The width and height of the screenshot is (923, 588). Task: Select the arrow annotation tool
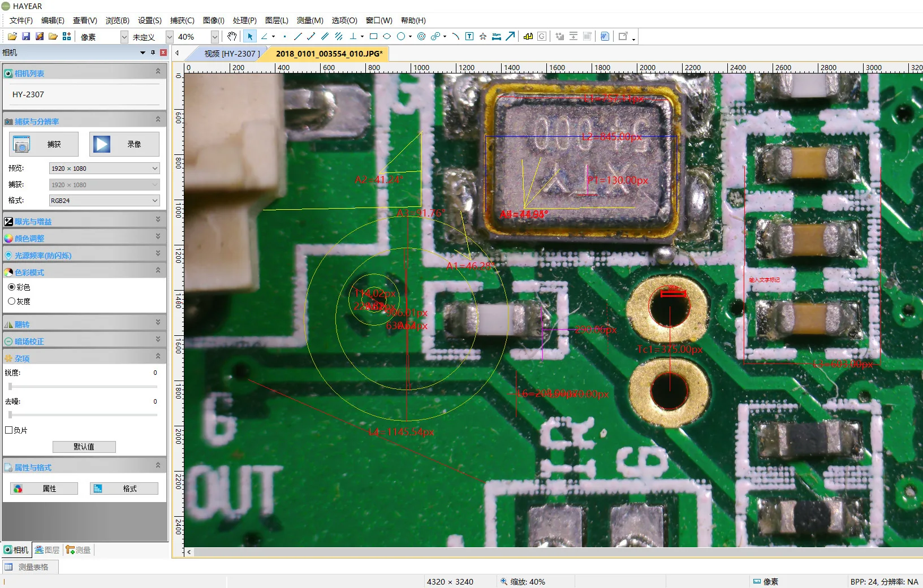(x=510, y=37)
